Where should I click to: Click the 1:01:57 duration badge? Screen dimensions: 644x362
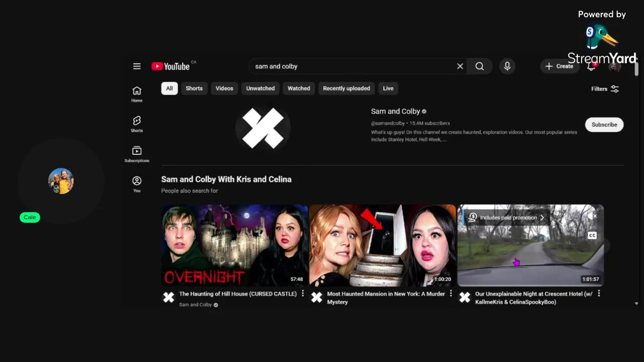(591, 279)
